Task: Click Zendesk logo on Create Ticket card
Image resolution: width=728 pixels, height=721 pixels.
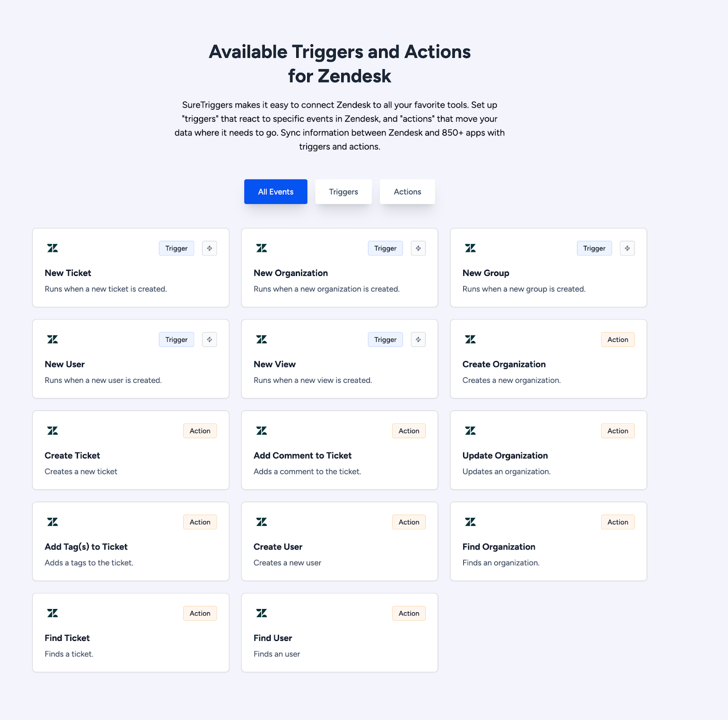Action: [x=53, y=431]
